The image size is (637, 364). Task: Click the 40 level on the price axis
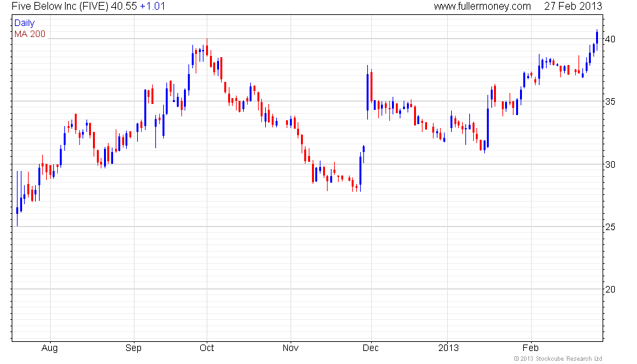pyautogui.click(x=610, y=39)
